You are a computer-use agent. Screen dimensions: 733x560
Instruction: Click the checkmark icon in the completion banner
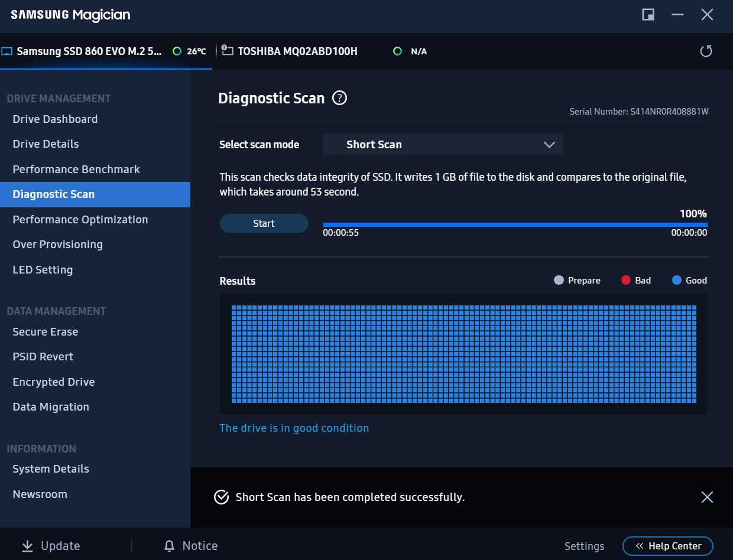[x=221, y=497]
